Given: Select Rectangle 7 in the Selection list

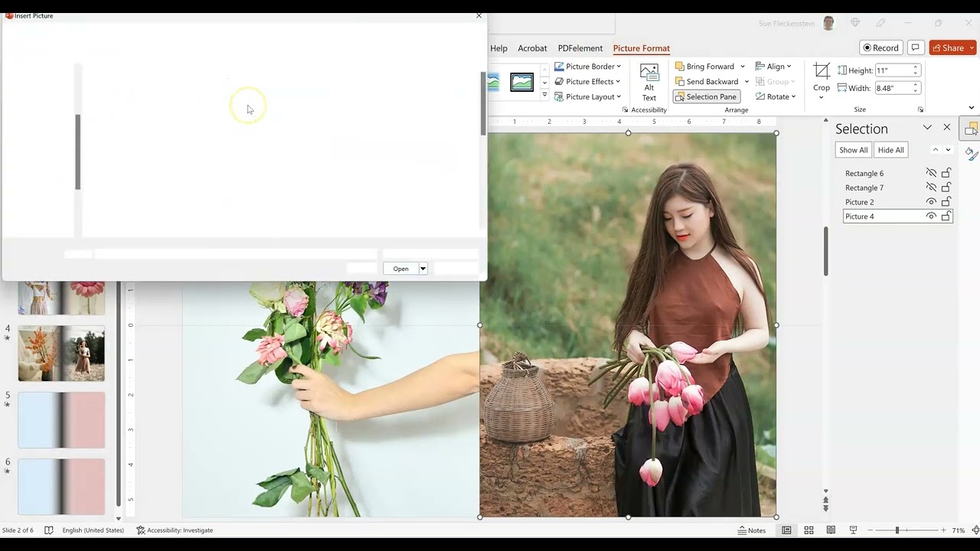Looking at the screenshot, I should pyautogui.click(x=864, y=187).
